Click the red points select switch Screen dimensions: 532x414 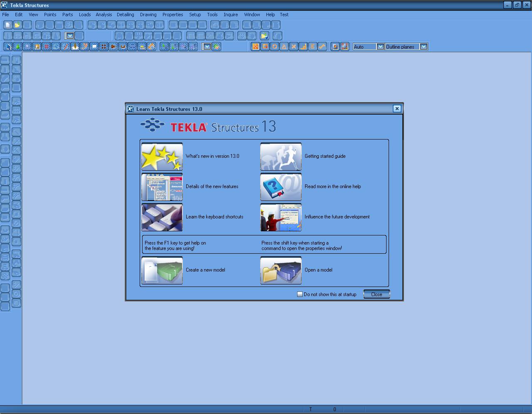point(47,47)
